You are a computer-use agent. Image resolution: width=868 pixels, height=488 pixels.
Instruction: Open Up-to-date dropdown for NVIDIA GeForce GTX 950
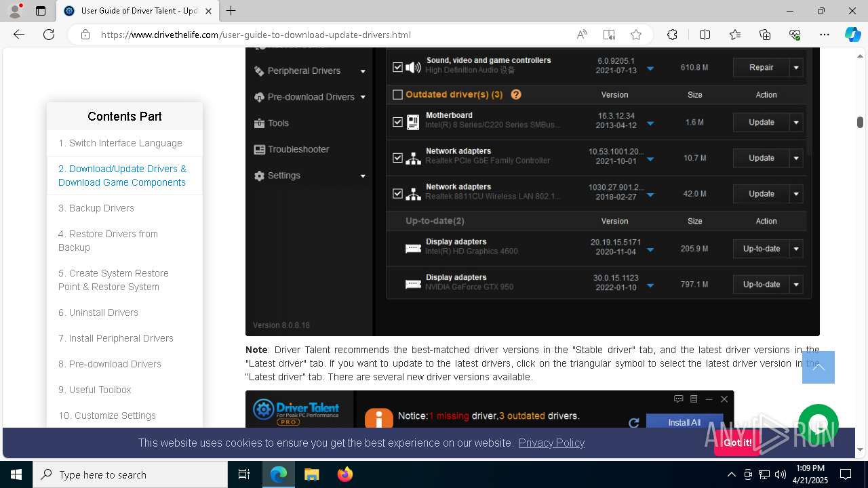[x=796, y=285]
